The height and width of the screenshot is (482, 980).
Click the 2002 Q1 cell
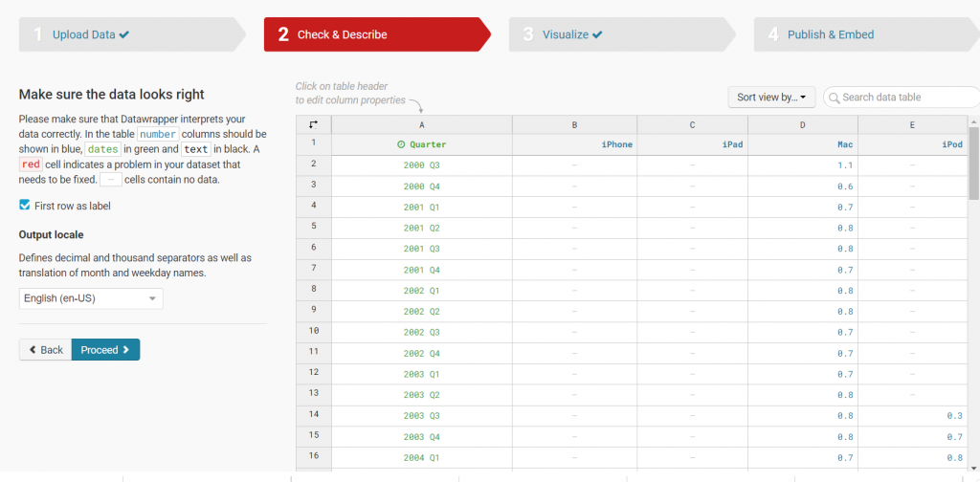click(422, 291)
